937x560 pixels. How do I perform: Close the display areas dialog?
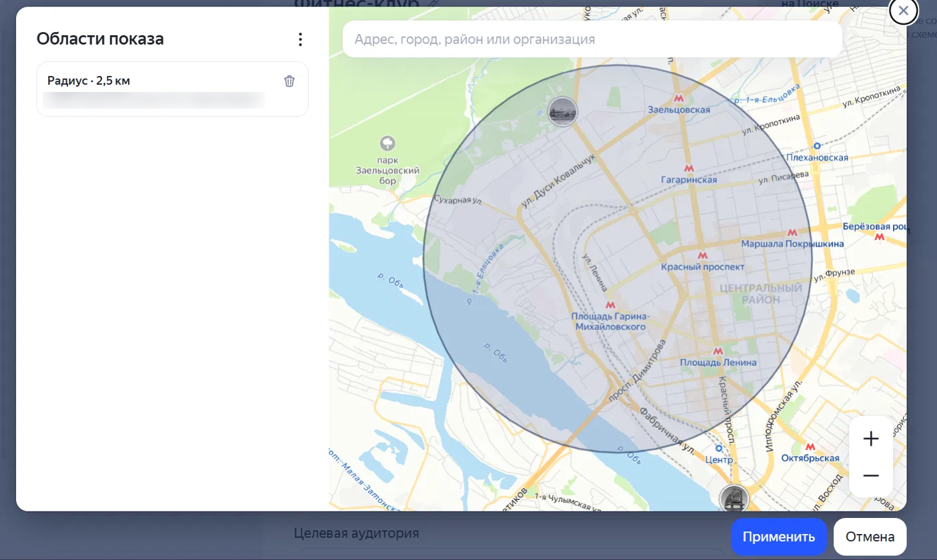pyautogui.click(x=903, y=10)
